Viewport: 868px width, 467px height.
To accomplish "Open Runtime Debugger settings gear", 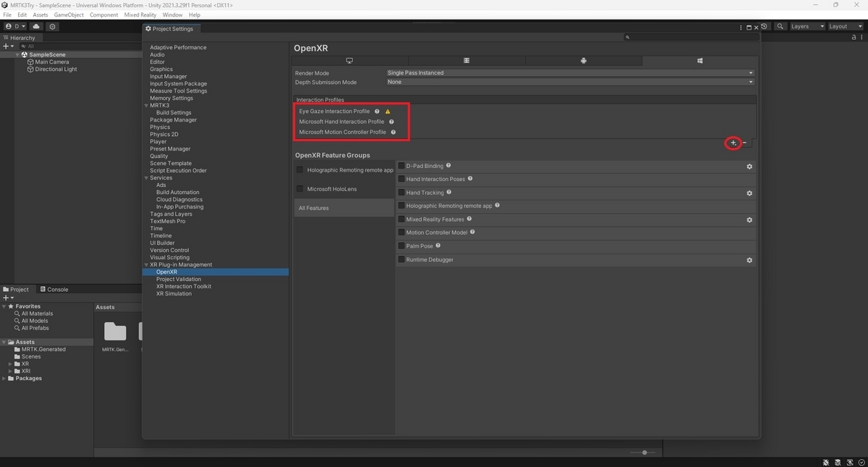I will point(749,260).
